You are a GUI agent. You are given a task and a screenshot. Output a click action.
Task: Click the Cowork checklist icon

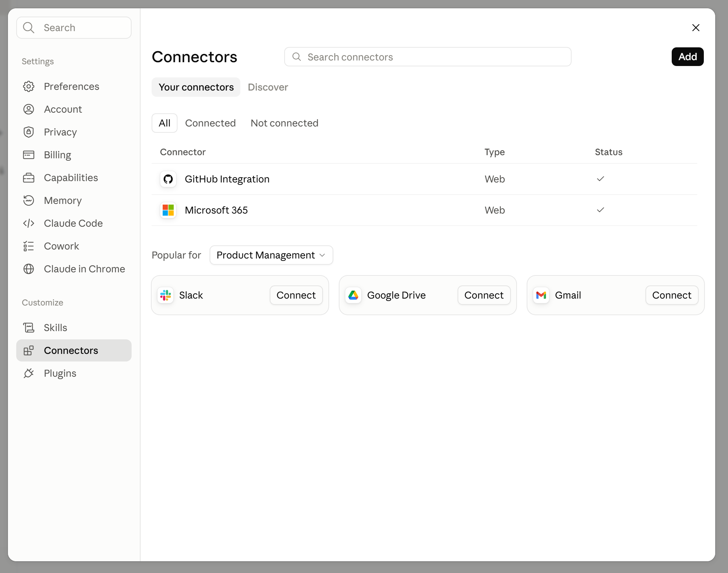click(x=29, y=246)
